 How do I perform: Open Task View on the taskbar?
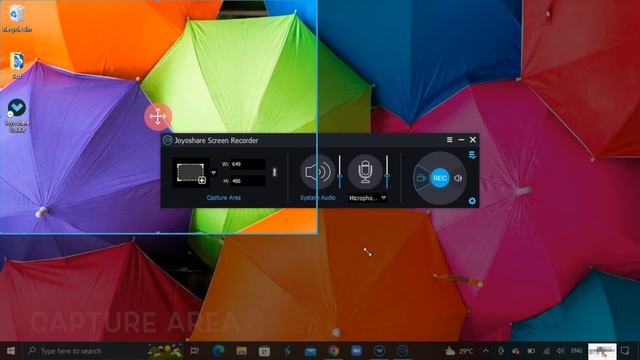coord(194,351)
